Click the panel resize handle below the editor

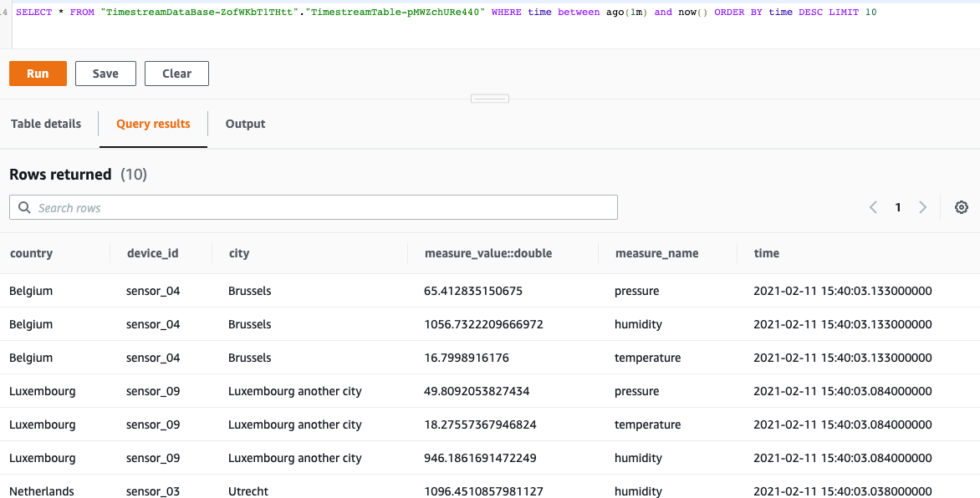click(489, 99)
